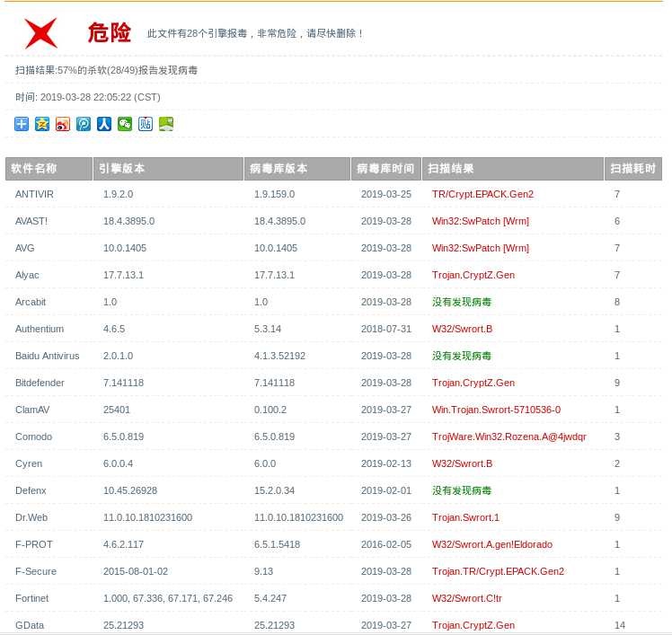Click Defenx's 没有发现病毒 result
This screenshot has height=635, width=672.
(x=462, y=491)
